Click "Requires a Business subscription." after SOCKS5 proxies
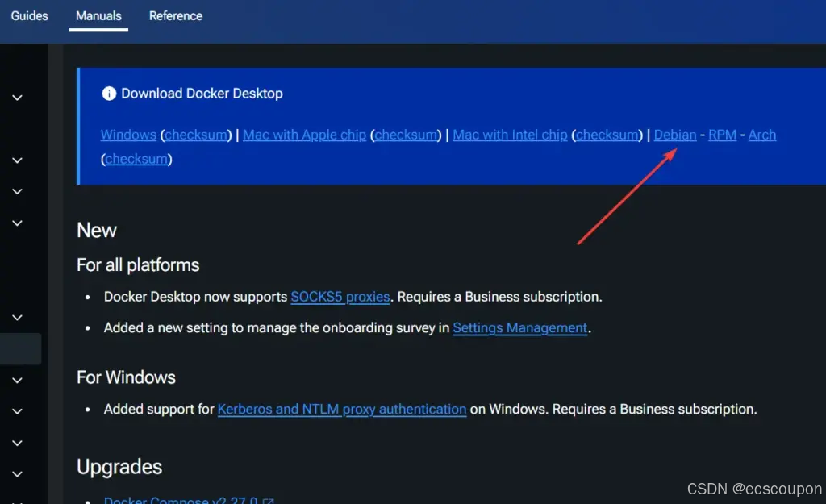The height and width of the screenshot is (504, 826). pyautogui.click(x=499, y=297)
